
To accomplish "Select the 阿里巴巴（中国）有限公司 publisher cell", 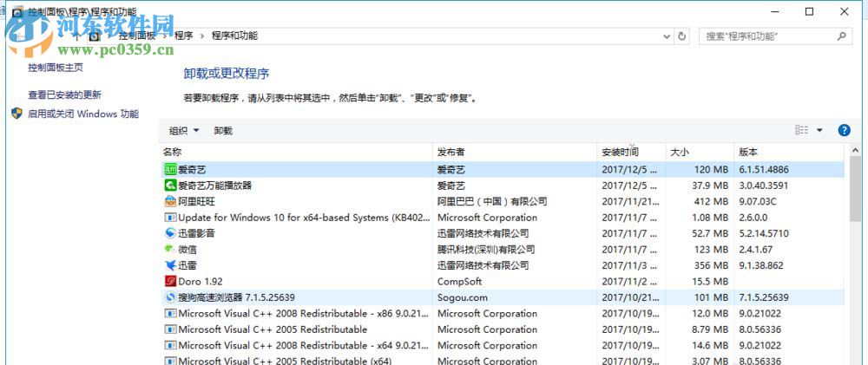I will pos(492,202).
